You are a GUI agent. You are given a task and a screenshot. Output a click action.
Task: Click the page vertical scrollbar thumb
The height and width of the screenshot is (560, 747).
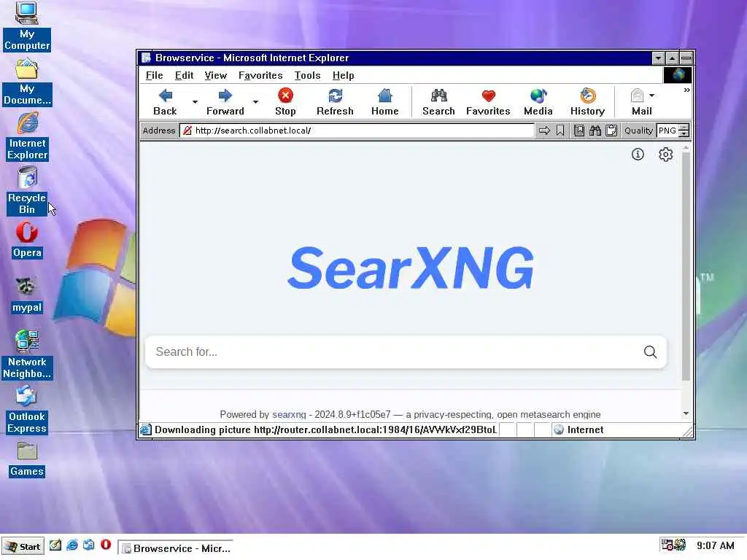[686, 267]
